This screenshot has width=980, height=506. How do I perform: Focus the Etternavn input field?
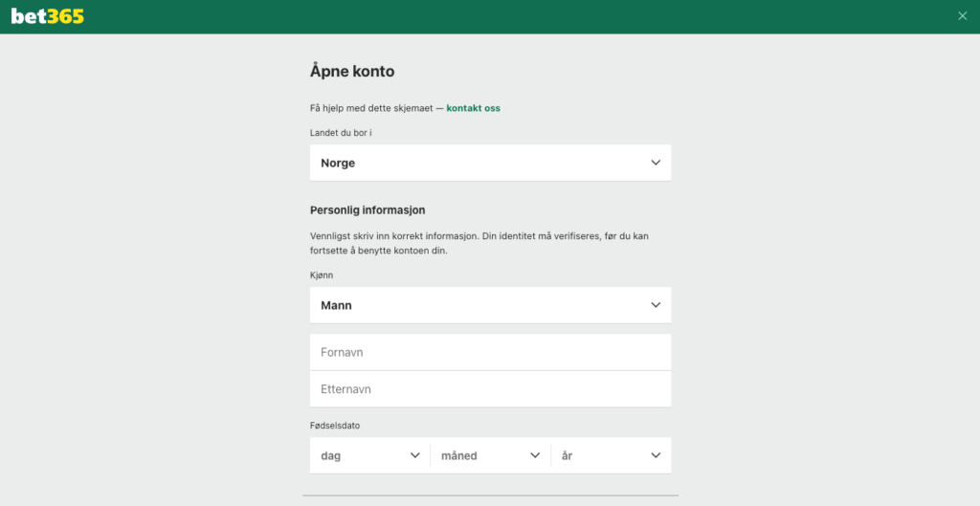[490, 389]
